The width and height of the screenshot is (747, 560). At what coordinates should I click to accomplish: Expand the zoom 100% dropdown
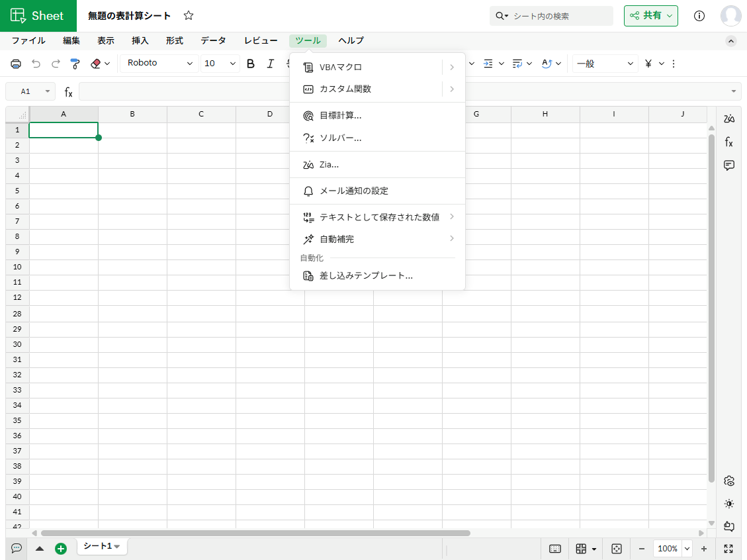click(686, 548)
